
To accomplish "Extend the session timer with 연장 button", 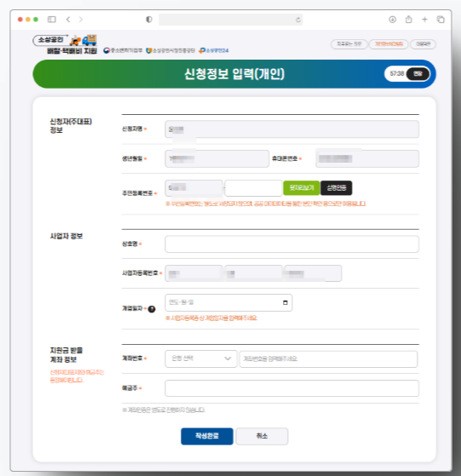I will click(x=418, y=74).
